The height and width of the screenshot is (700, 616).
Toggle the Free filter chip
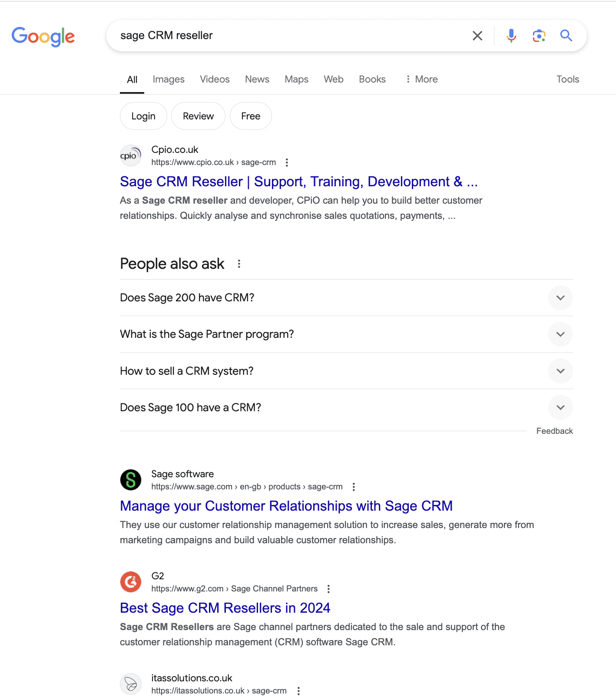coord(251,116)
